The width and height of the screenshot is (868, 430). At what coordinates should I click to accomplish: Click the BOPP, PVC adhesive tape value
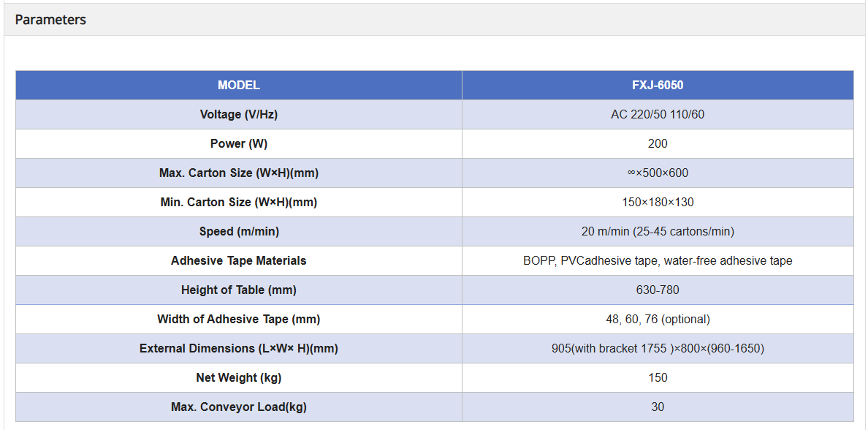(x=658, y=261)
